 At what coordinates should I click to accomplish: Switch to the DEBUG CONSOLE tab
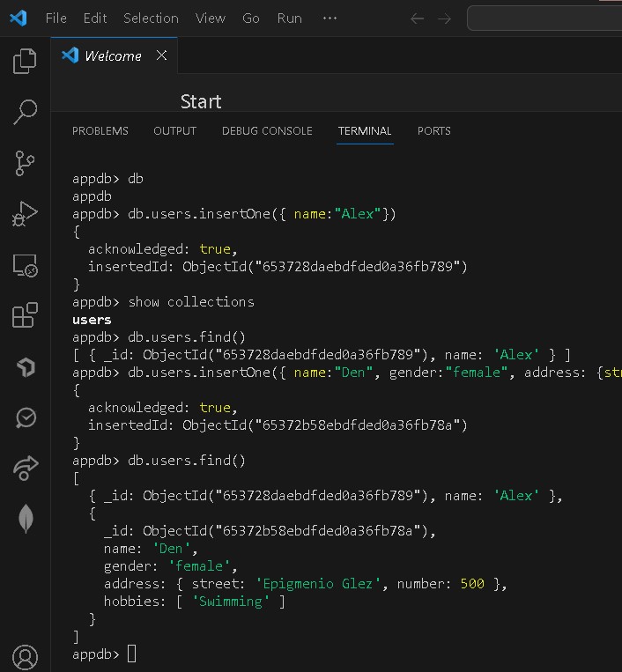pyautogui.click(x=267, y=130)
